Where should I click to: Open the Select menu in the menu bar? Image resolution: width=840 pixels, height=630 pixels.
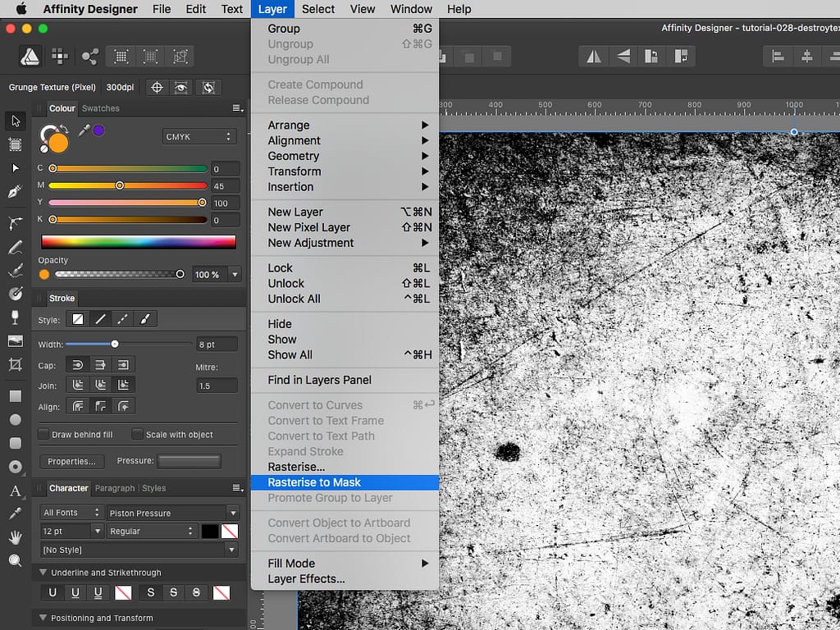pos(317,9)
